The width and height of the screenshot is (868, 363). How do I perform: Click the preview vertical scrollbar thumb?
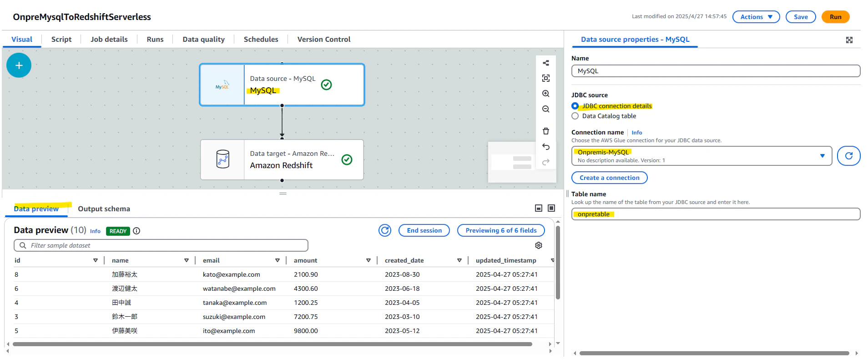click(x=558, y=262)
